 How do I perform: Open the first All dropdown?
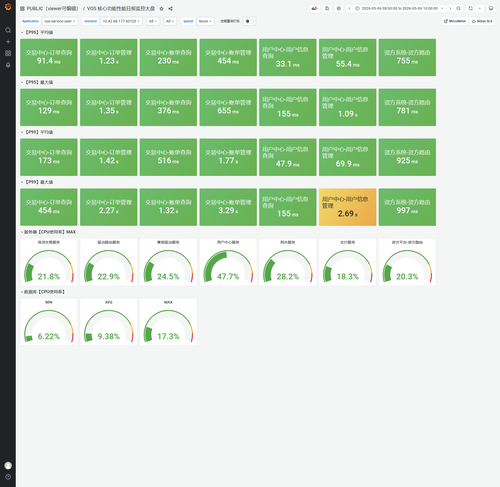[x=153, y=21]
